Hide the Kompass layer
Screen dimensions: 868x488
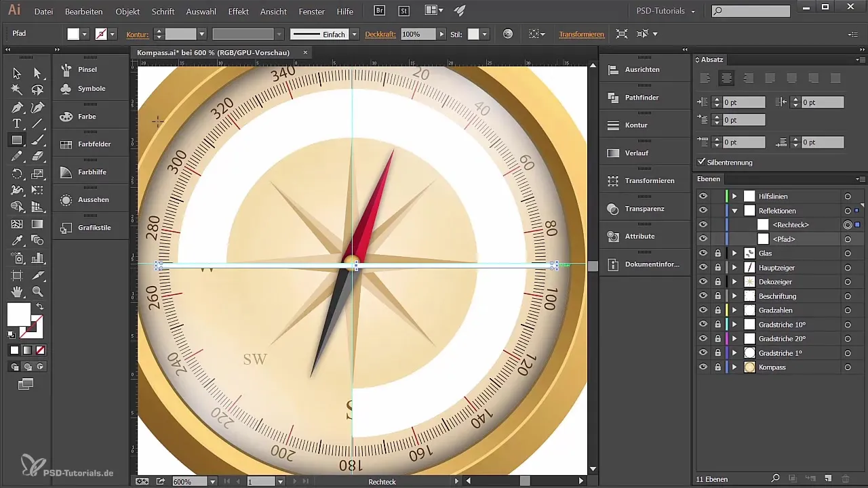[x=703, y=367]
